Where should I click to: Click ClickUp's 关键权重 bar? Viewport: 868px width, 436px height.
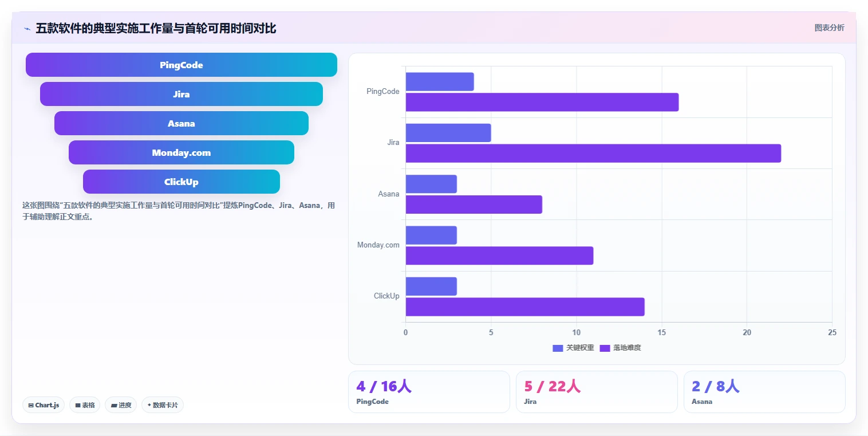coord(431,286)
